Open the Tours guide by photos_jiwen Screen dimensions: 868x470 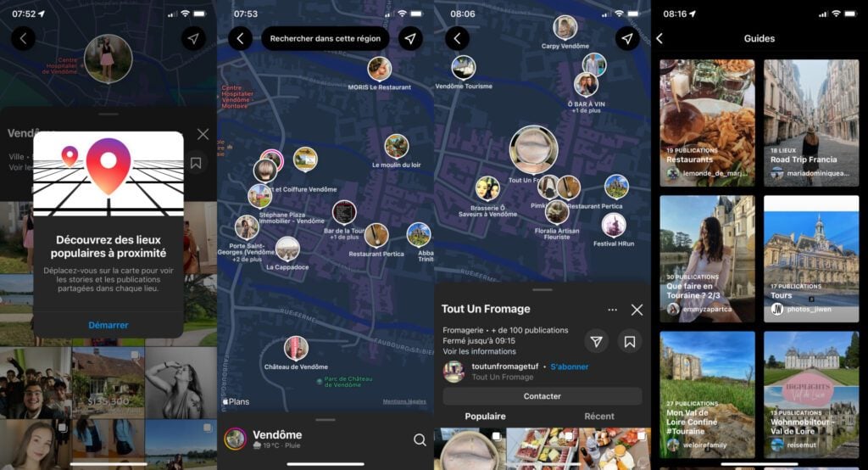[x=811, y=259]
